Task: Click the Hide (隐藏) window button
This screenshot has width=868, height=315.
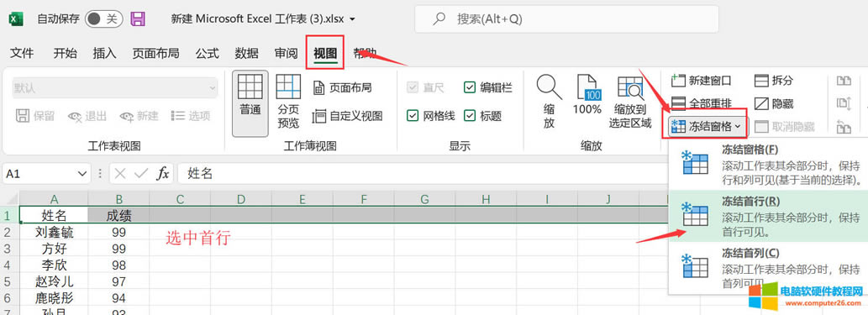Action: 774,104
